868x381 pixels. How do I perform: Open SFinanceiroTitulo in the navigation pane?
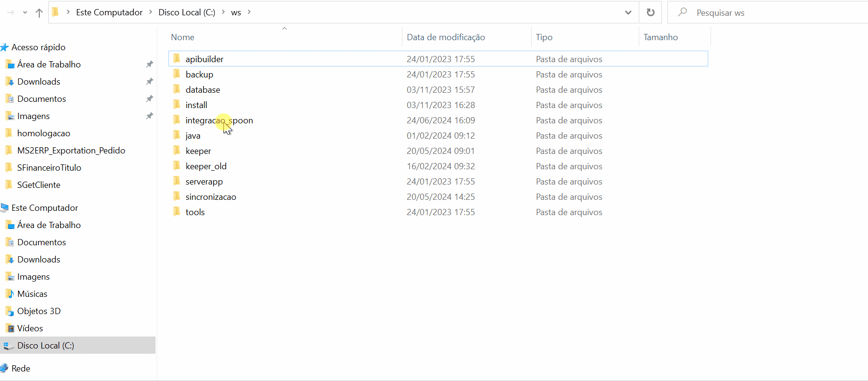point(49,168)
